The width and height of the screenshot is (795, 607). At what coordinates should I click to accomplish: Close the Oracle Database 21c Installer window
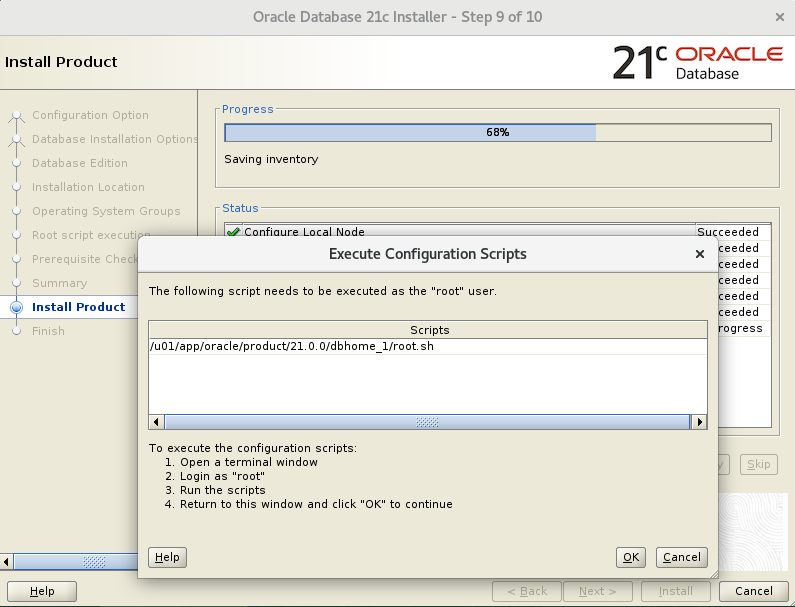pyautogui.click(x=780, y=17)
